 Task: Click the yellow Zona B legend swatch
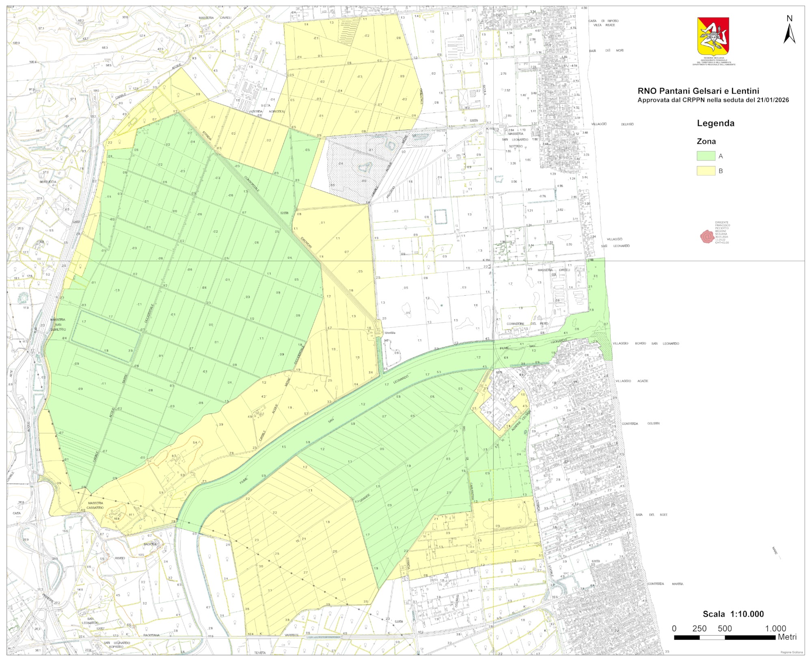point(706,171)
